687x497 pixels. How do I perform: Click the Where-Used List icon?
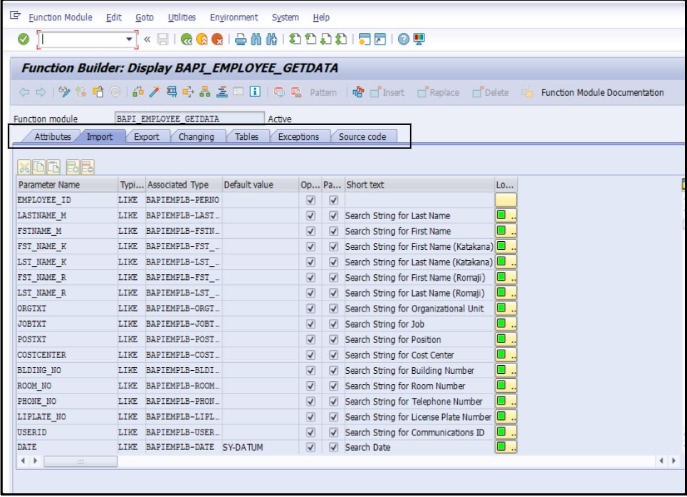(188, 92)
